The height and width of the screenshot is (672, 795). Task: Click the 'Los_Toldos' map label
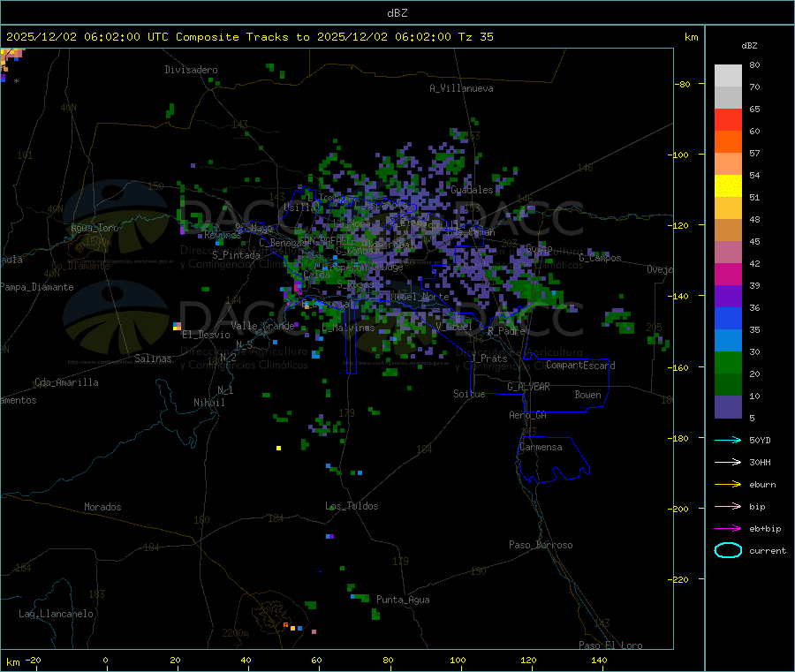[352, 506]
